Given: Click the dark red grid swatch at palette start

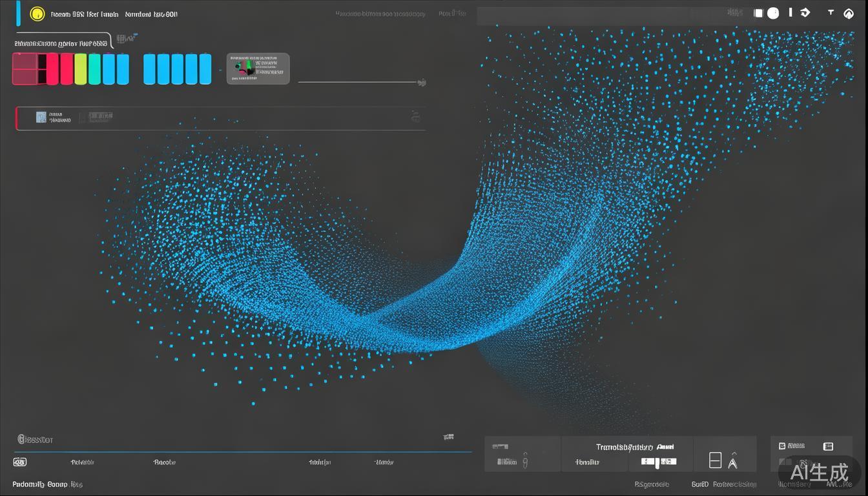Looking at the screenshot, I should pyautogui.click(x=25, y=69).
